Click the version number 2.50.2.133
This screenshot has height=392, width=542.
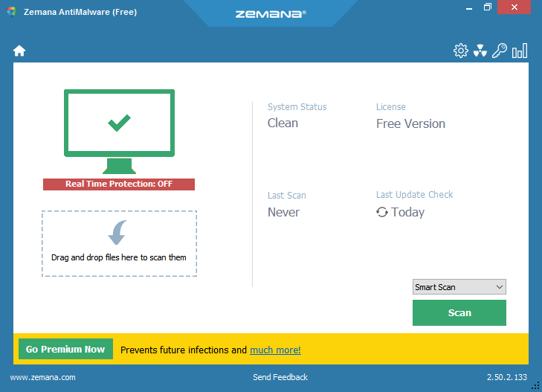pos(507,377)
